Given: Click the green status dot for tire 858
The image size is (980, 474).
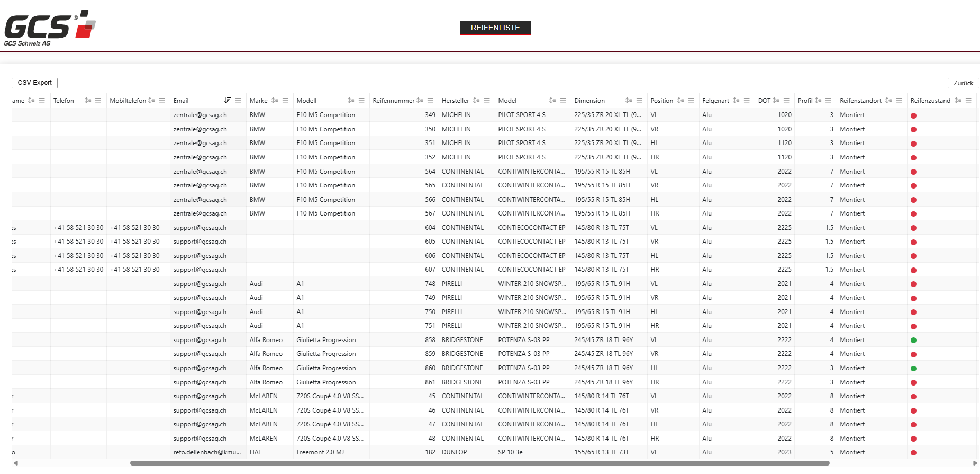Looking at the screenshot, I should click(x=913, y=341).
